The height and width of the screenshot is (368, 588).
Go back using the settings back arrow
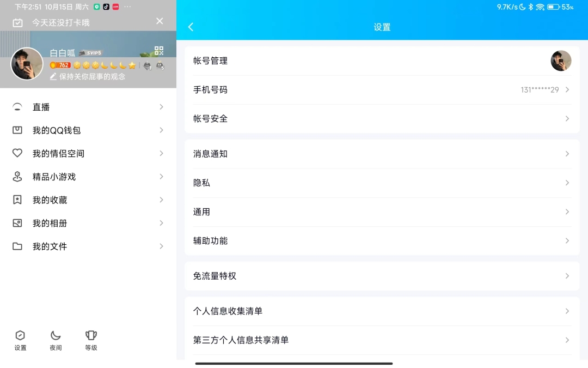click(191, 26)
